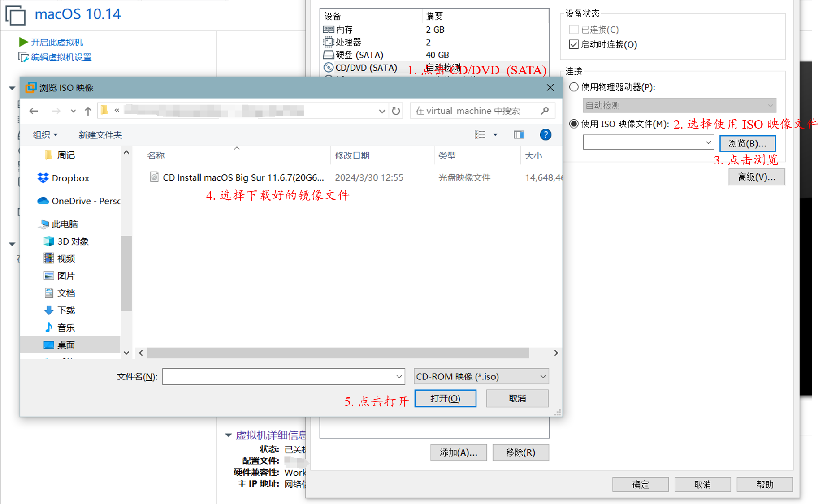Open file dialog help icon

point(546,134)
